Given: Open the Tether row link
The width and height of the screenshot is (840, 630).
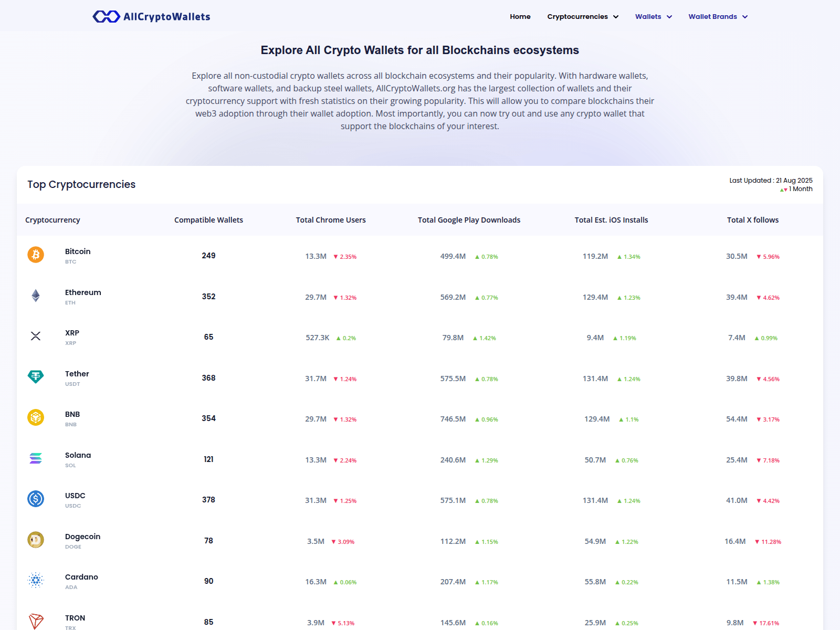Looking at the screenshot, I should (x=77, y=374).
